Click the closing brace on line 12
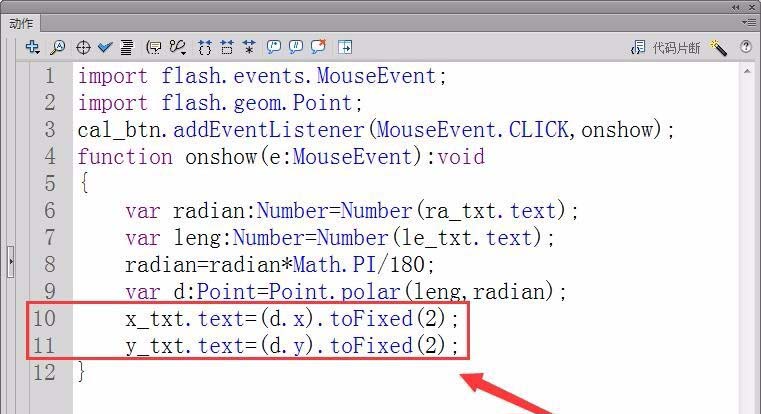 point(82,372)
